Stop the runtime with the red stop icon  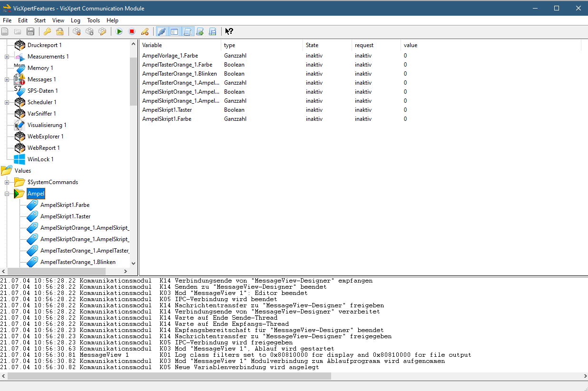(x=132, y=31)
